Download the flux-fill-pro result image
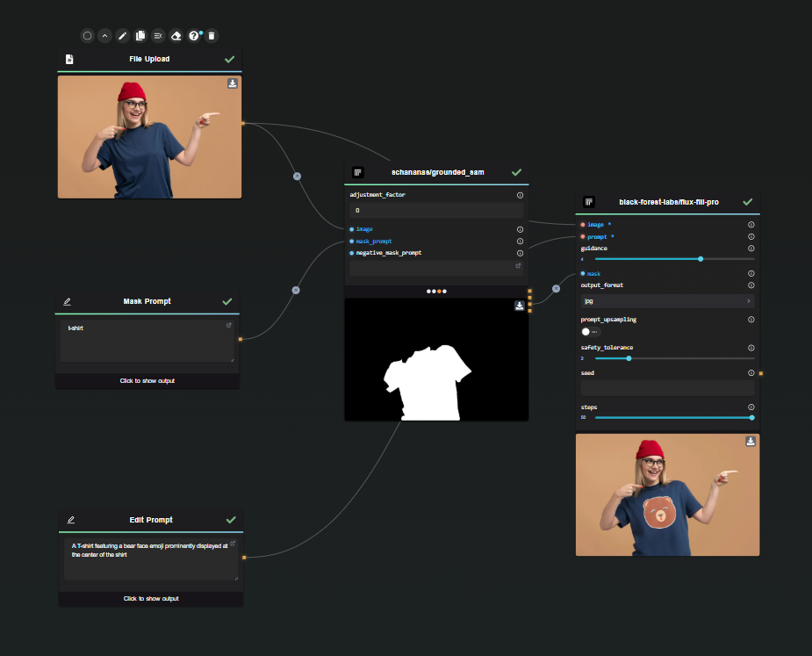Viewport: 812px width, 656px height. 751,442
